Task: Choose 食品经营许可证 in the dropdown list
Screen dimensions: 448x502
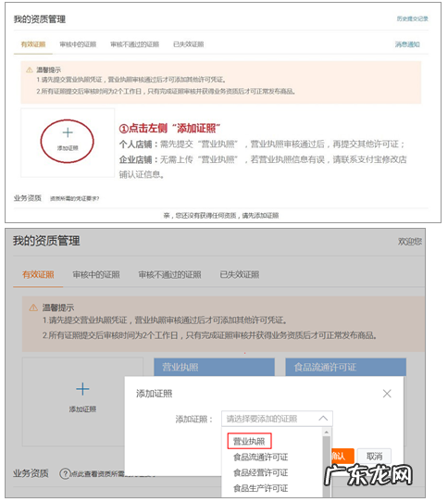Action: pos(260,473)
